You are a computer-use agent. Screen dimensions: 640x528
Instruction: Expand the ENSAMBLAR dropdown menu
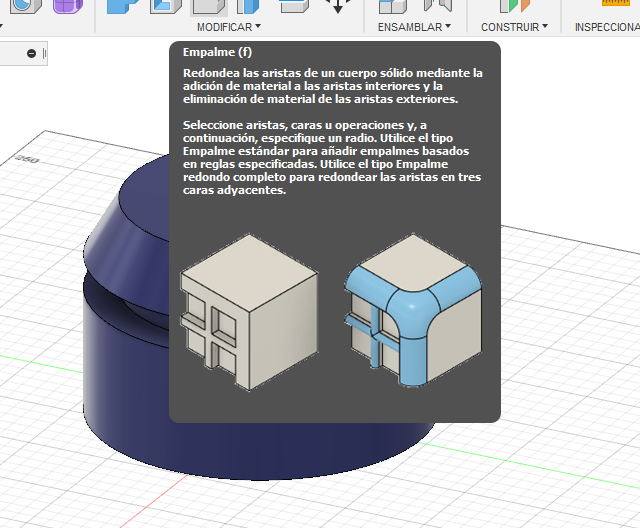(x=414, y=27)
